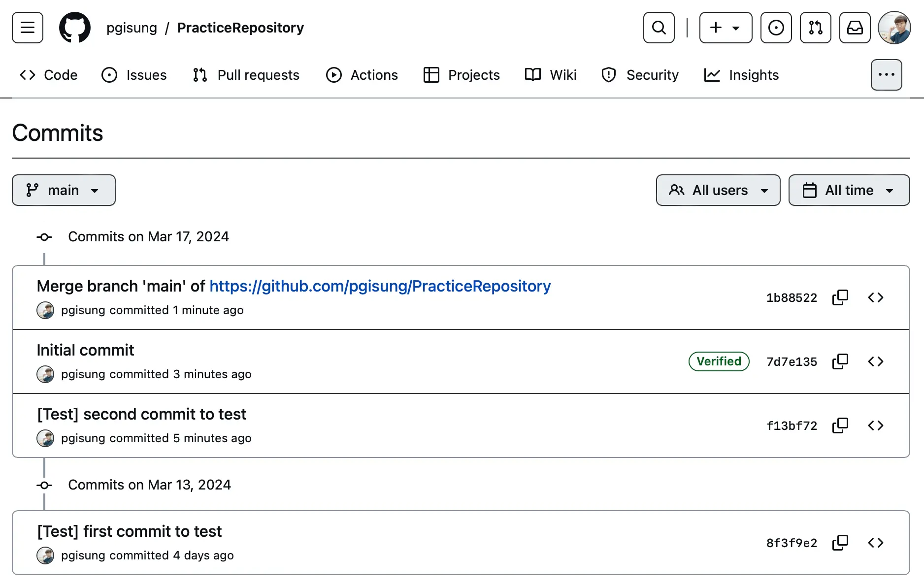Click the pgisung owner link
The image size is (924, 588).
point(132,28)
